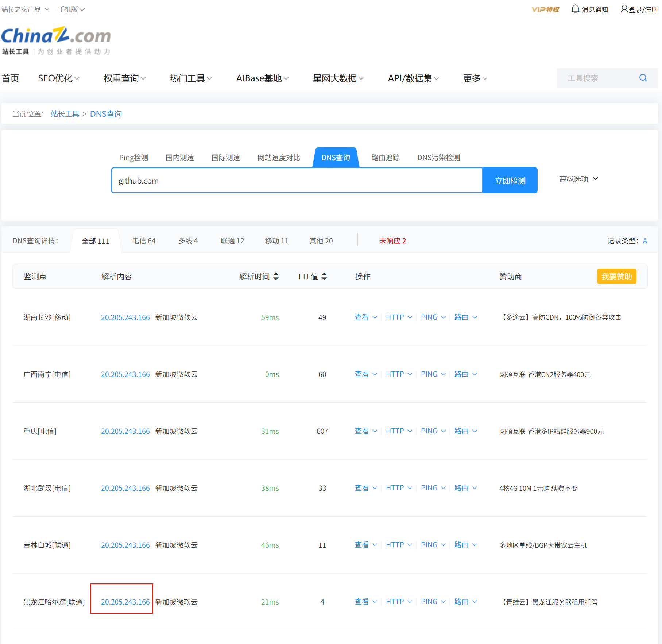Sort results by resolution time
Viewport: 662px width, 644px height.
276,277
